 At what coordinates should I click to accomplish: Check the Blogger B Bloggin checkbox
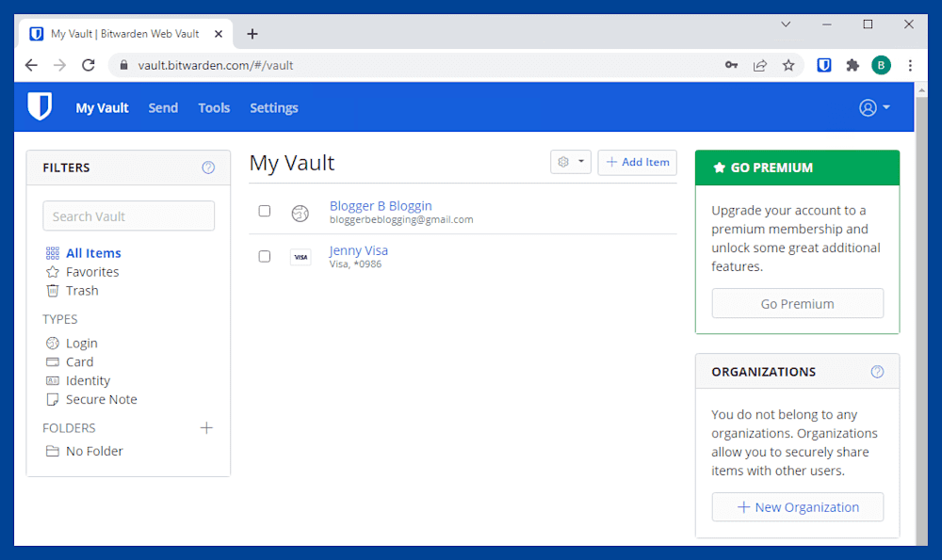(x=265, y=211)
